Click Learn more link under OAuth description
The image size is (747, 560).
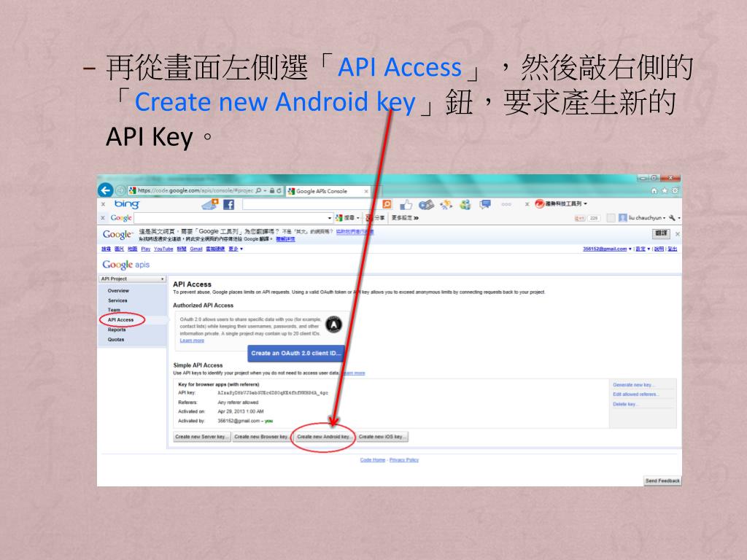click(x=192, y=341)
